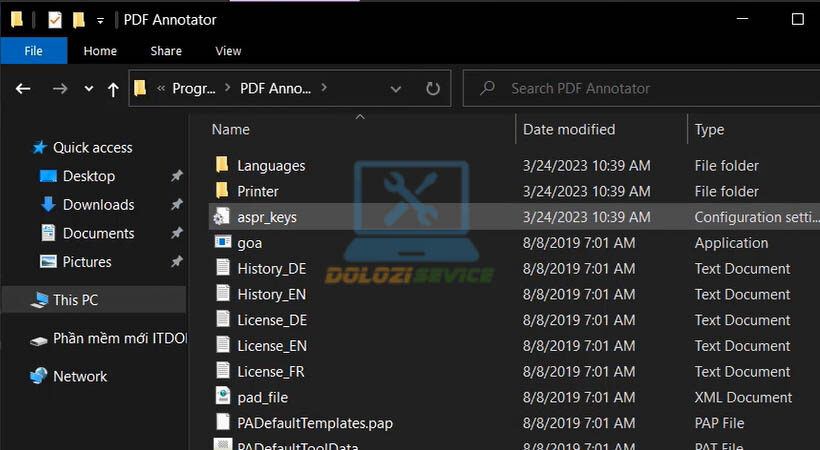
Task: Open Documents in the navigation pane
Action: coord(98,233)
